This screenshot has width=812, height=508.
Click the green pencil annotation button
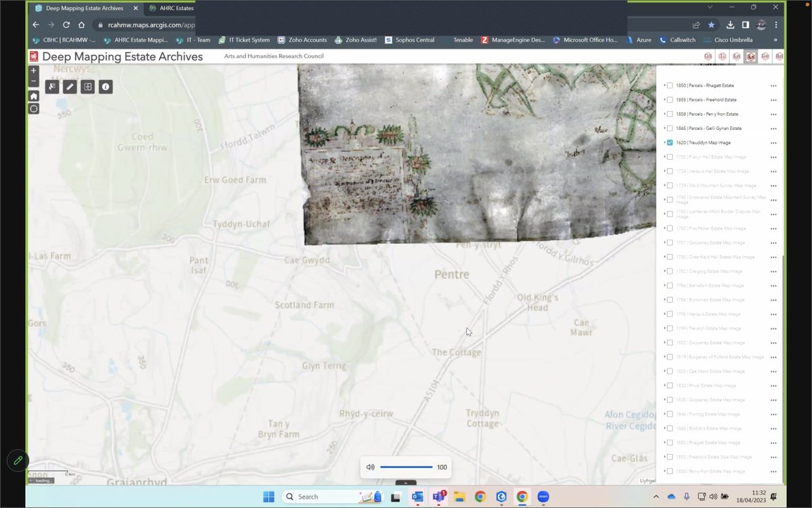point(18,461)
